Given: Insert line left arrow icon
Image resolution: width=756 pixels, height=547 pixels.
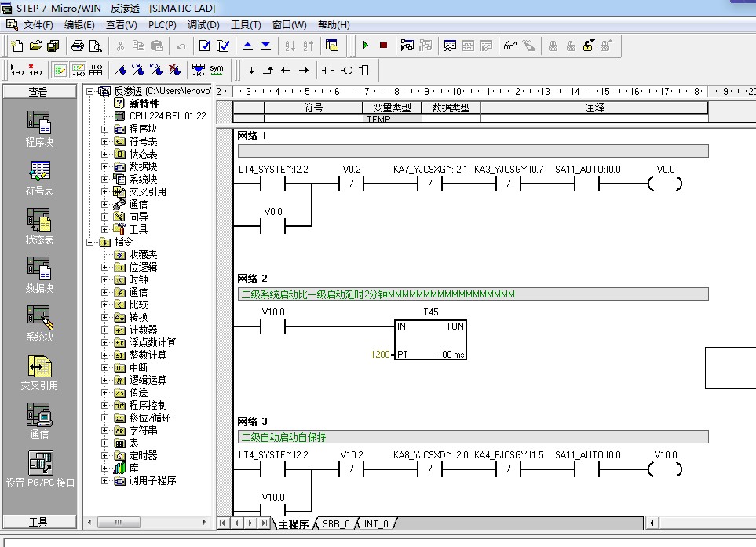Looking at the screenshot, I should [x=286, y=71].
